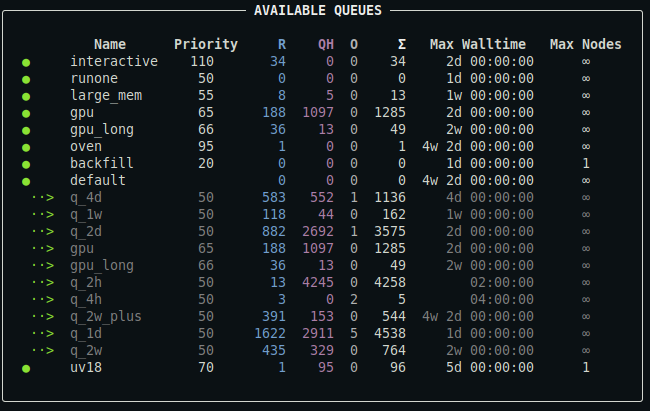650x411 pixels.
Task: Click max nodes value 1 for backfill
Action: click(x=586, y=163)
